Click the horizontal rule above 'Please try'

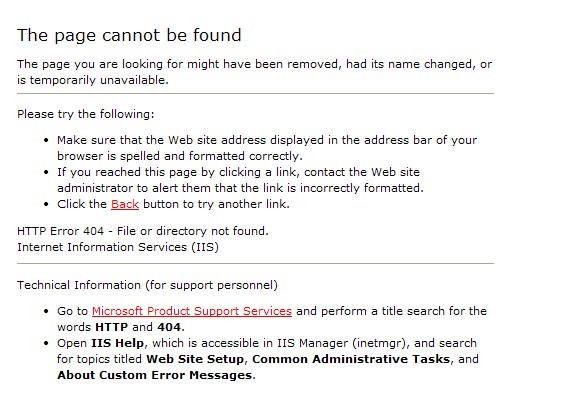(255, 93)
